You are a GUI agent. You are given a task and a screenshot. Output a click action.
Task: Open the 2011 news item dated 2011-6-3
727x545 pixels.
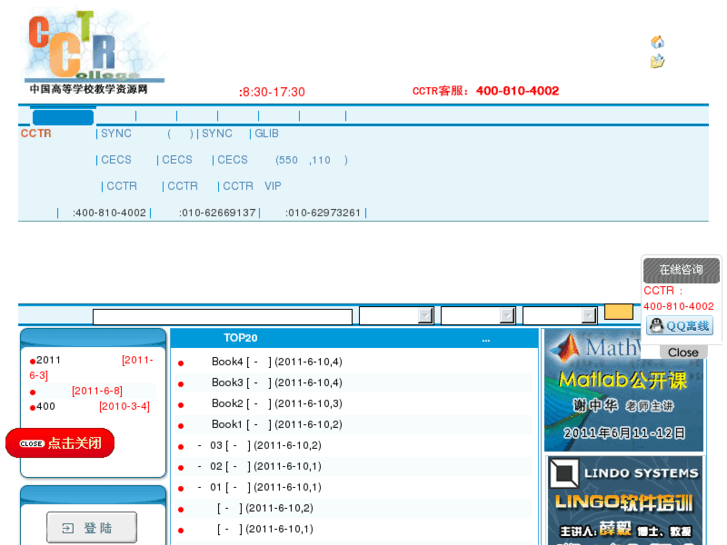[x=91, y=367]
